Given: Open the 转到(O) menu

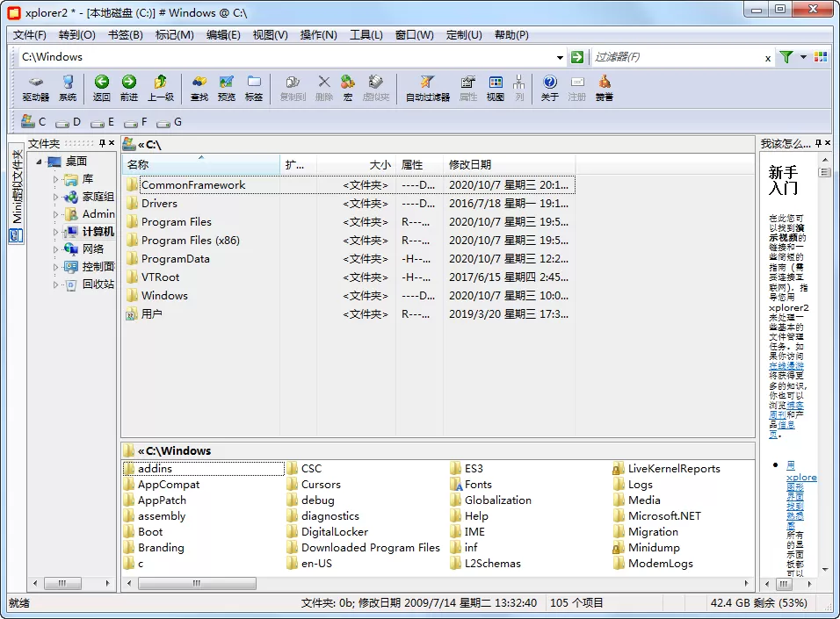Looking at the screenshot, I should pyautogui.click(x=77, y=35).
